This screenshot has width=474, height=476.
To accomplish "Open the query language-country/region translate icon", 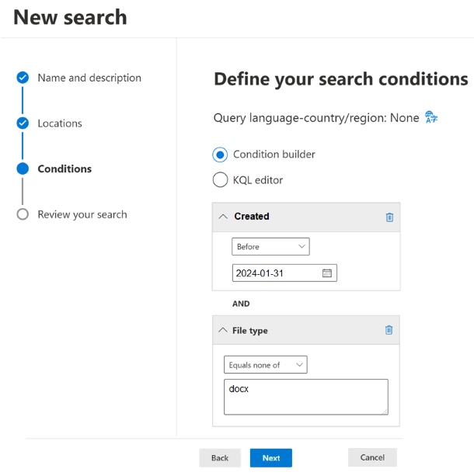I will point(431,118).
